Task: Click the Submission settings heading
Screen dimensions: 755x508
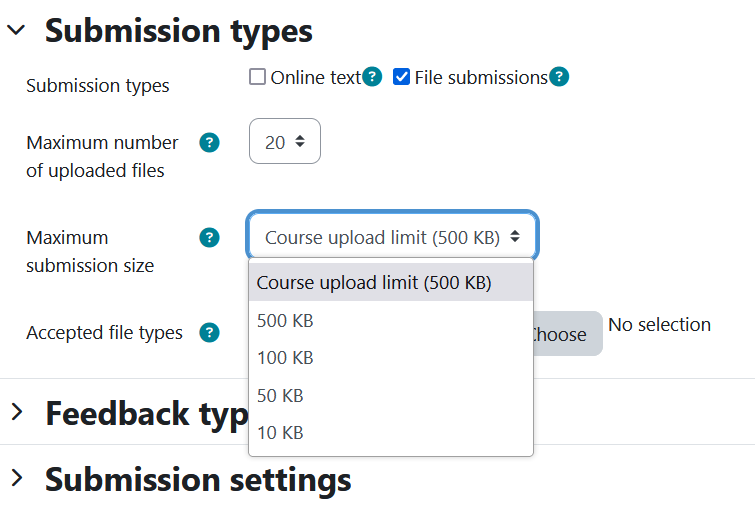Action: [198, 479]
